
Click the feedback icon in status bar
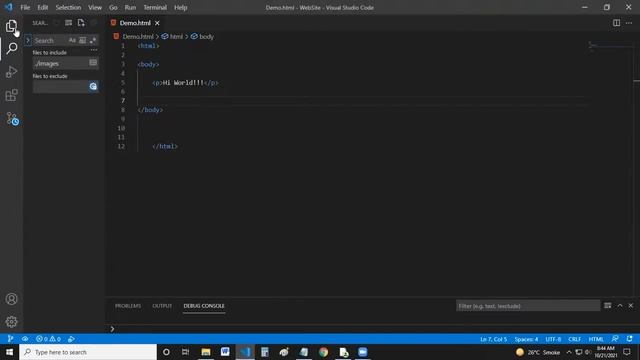point(615,339)
